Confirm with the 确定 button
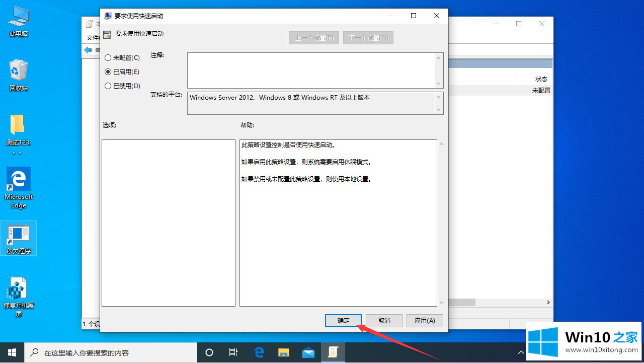Viewport: 644px width, 363px height. [x=344, y=321]
